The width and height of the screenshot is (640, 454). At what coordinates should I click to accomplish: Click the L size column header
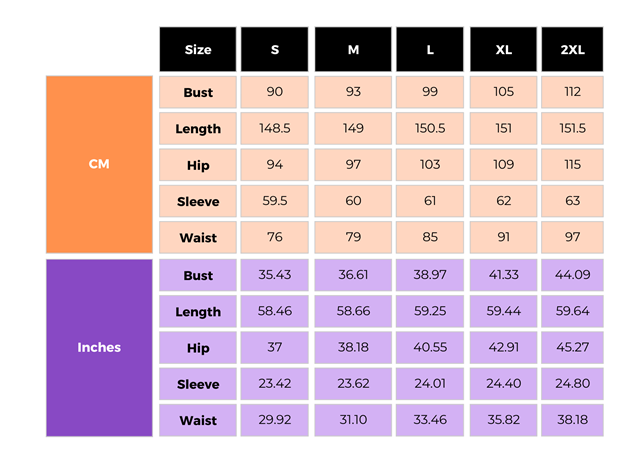[x=430, y=50]
